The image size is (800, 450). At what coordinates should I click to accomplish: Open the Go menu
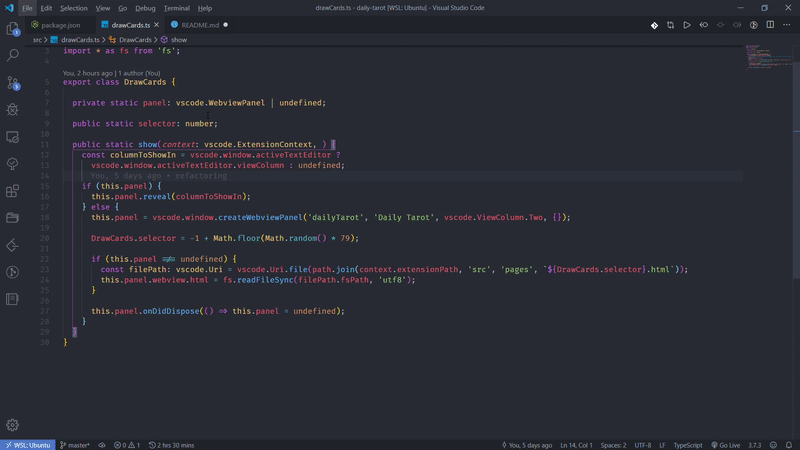(122, 8)
